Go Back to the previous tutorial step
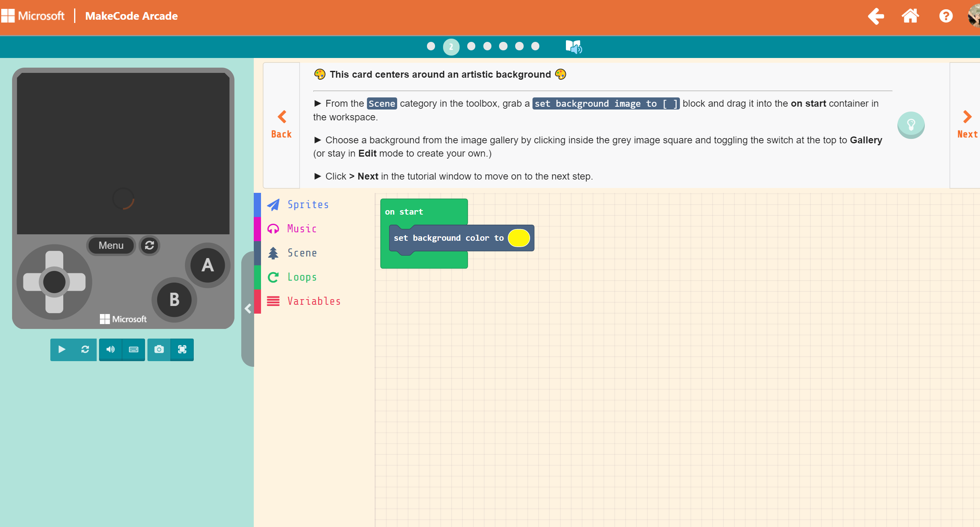 click(x=281, y=123)
